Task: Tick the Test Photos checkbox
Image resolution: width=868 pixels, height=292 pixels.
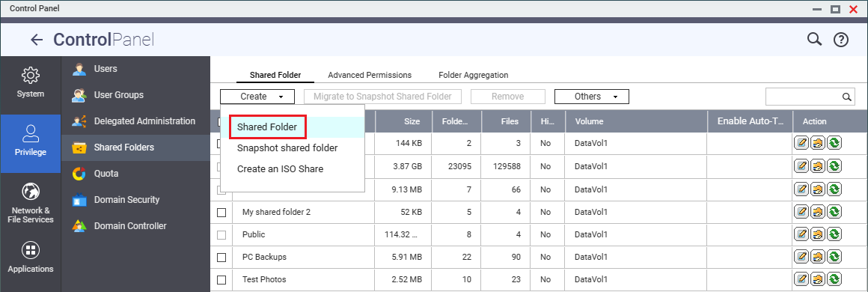Action: click(x=221, y=280)
